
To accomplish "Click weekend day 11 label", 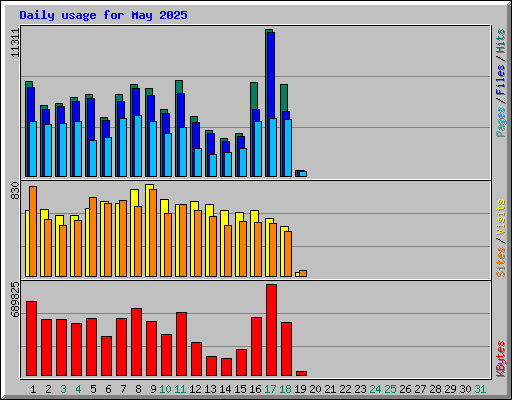I will (180, 389).
